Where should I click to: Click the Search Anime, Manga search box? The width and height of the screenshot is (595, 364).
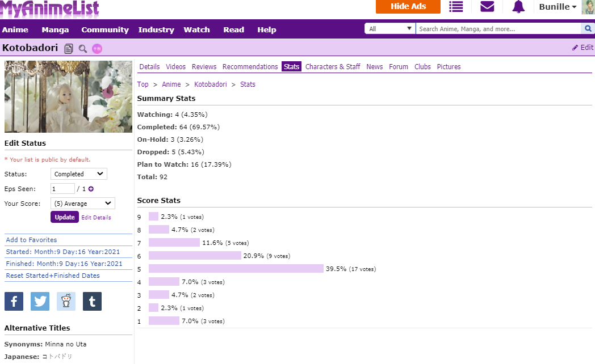(x=498, y=28)
